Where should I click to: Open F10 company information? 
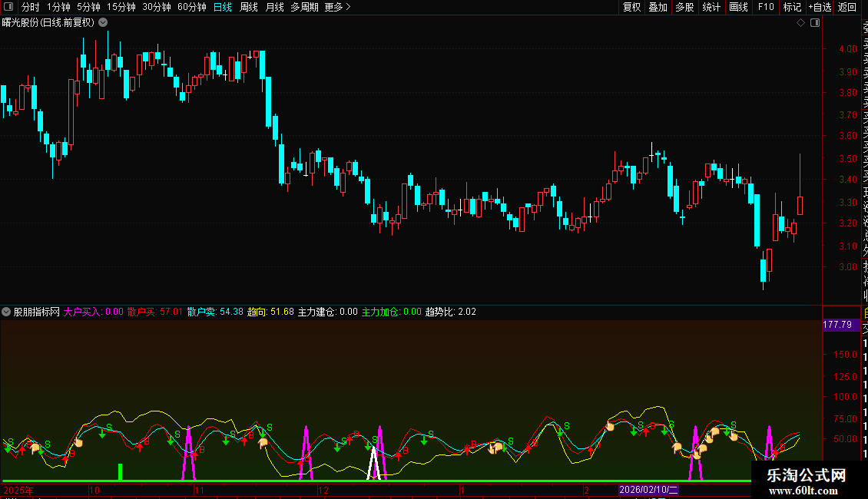[766, 7]
